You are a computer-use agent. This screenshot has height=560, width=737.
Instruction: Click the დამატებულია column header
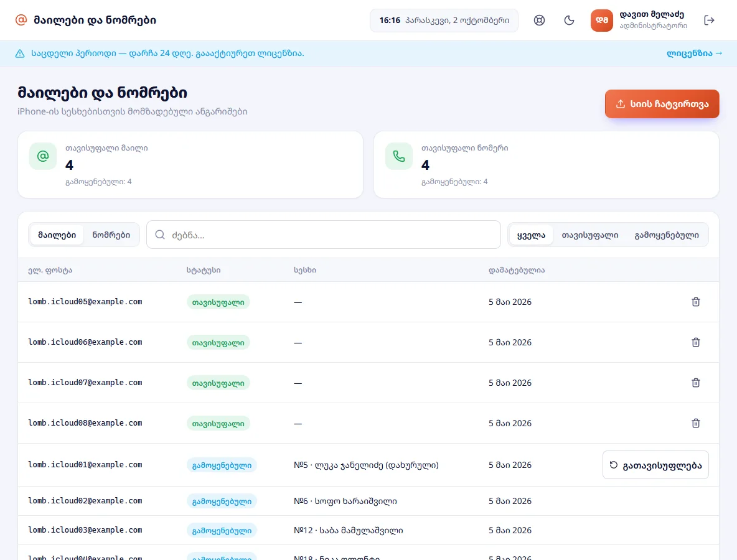(517, 270)
